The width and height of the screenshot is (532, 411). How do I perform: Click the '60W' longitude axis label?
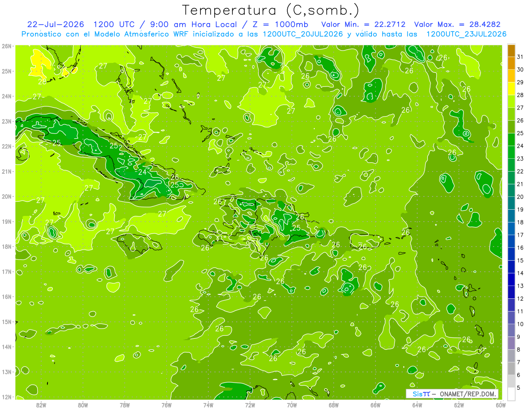(501, 405)
